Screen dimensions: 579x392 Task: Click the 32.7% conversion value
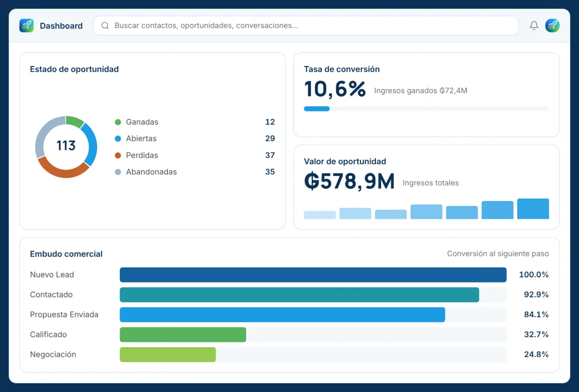pyautogui.click(x=537, y=335)
